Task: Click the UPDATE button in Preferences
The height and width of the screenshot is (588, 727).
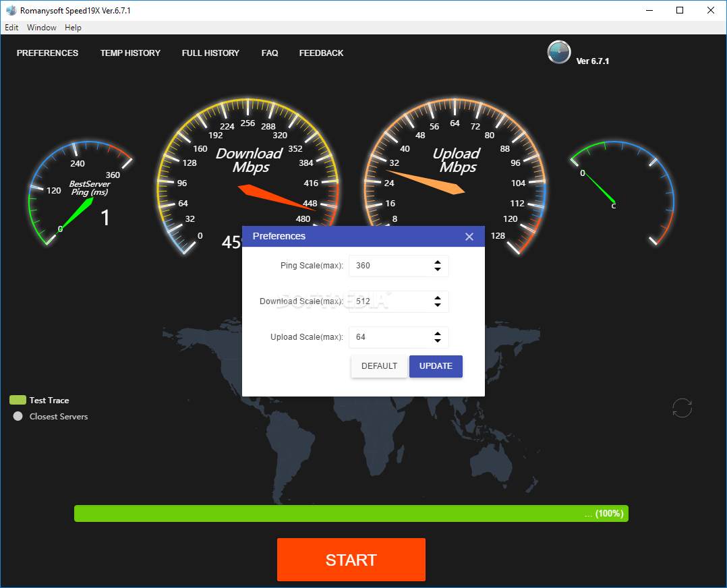Action: [436, 366]
